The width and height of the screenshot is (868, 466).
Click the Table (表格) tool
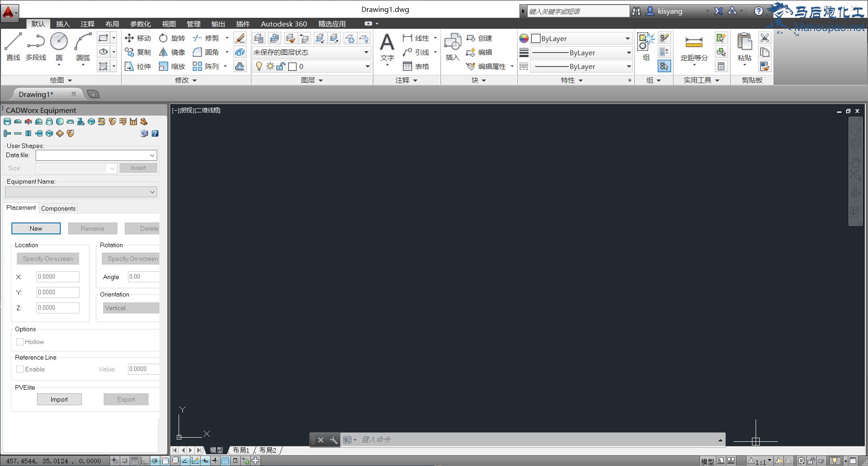pyautogui.click(x=416, y=66)
